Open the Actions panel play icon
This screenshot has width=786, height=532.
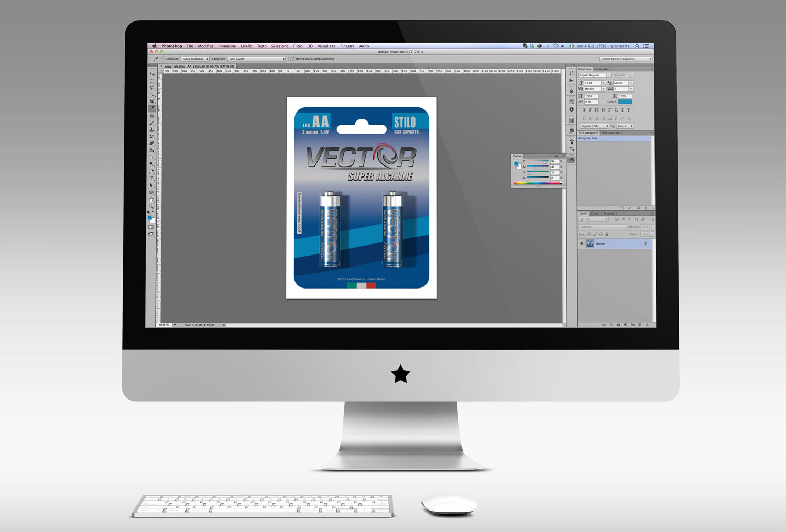[571, 80]
